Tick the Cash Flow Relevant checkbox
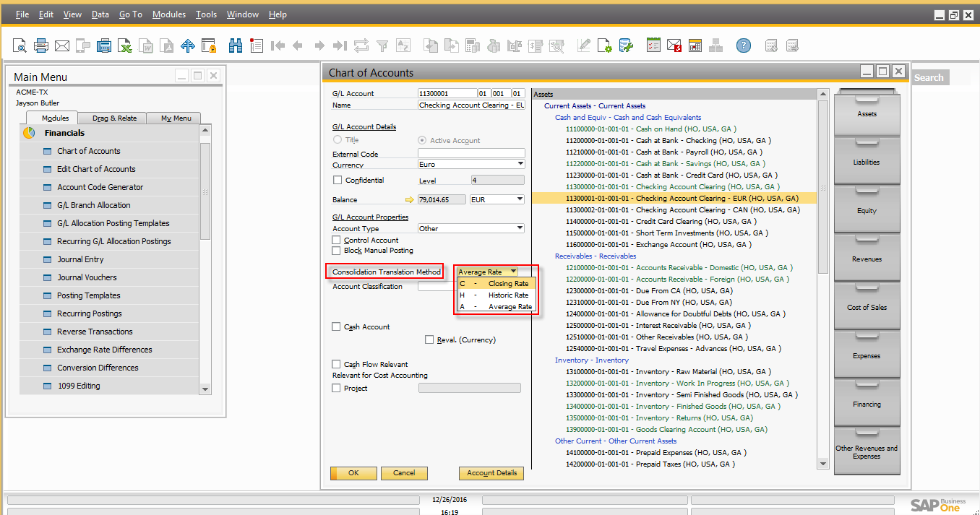980x515 pixels. [337, 365]
